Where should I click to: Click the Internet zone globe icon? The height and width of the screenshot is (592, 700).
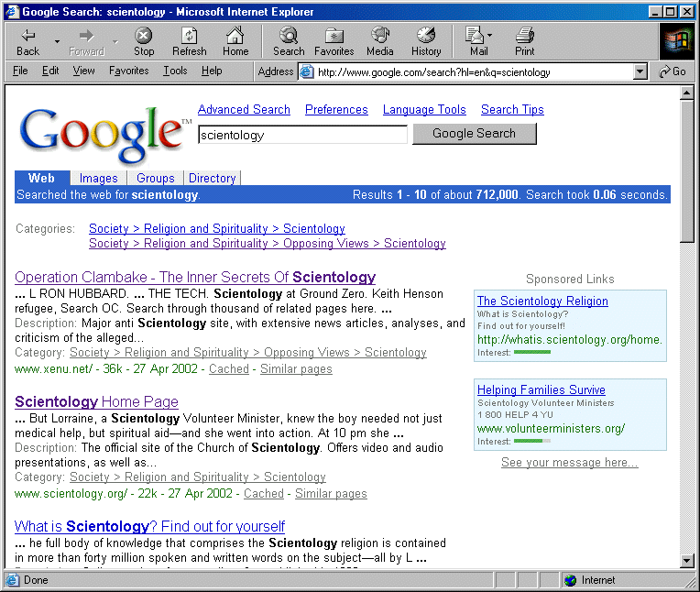point(570,580)
